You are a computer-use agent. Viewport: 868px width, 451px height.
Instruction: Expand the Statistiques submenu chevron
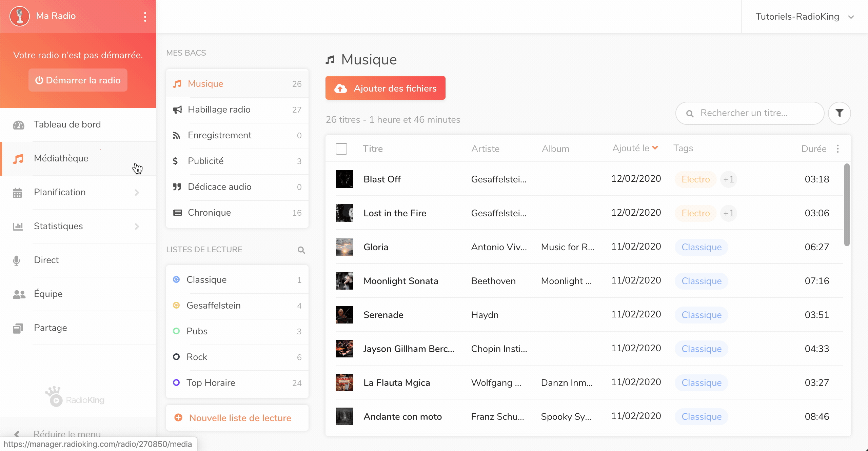[x=137, y=227]
